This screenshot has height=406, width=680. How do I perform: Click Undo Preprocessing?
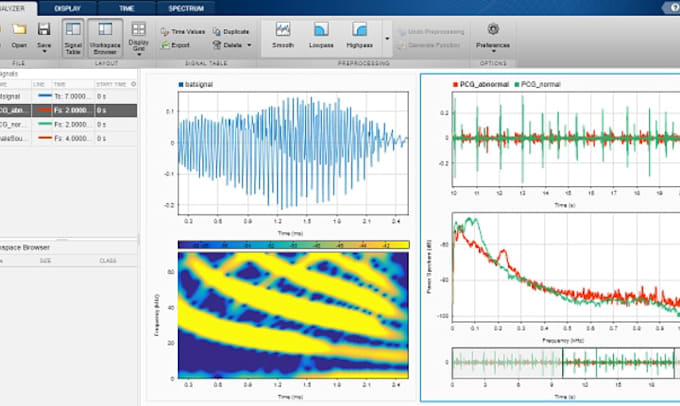(x=431, y=32)
